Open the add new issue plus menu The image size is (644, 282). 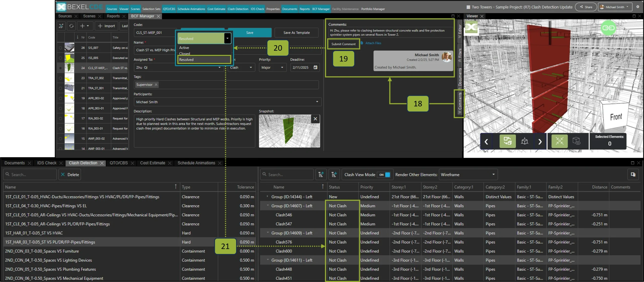85,26
